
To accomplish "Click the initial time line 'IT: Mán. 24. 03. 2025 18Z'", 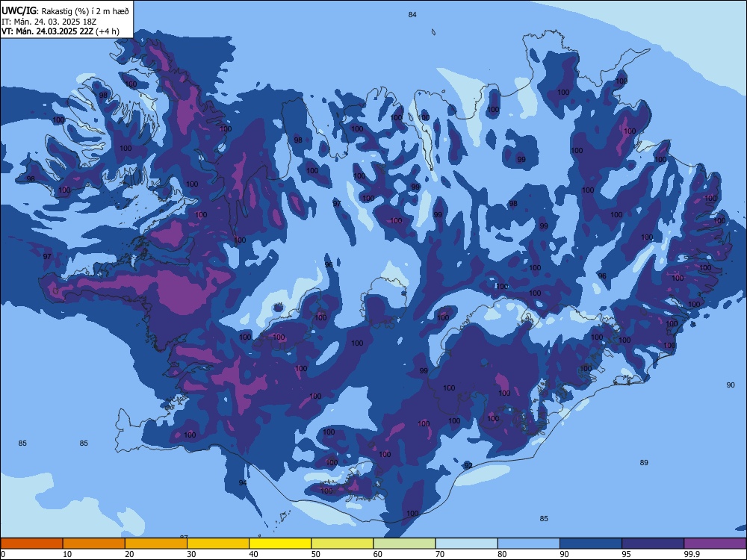I will [x=49, y=22].
